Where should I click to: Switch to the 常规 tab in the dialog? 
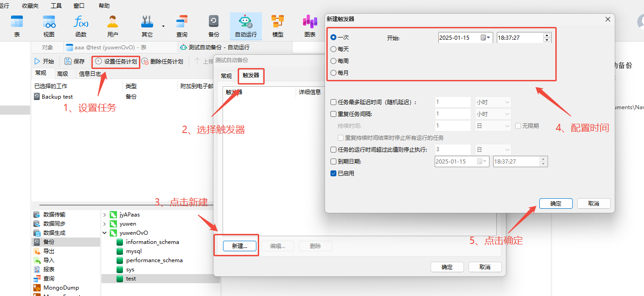[x=226, y=76]
